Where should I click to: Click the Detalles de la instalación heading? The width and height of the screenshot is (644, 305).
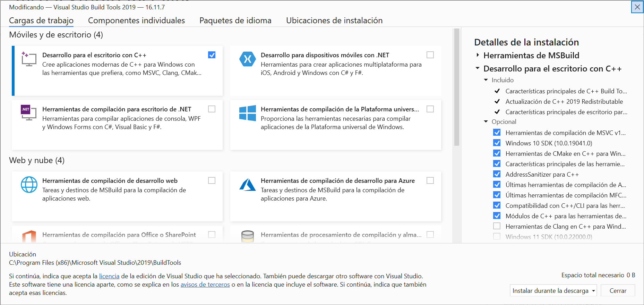click(x=526, y=42)
